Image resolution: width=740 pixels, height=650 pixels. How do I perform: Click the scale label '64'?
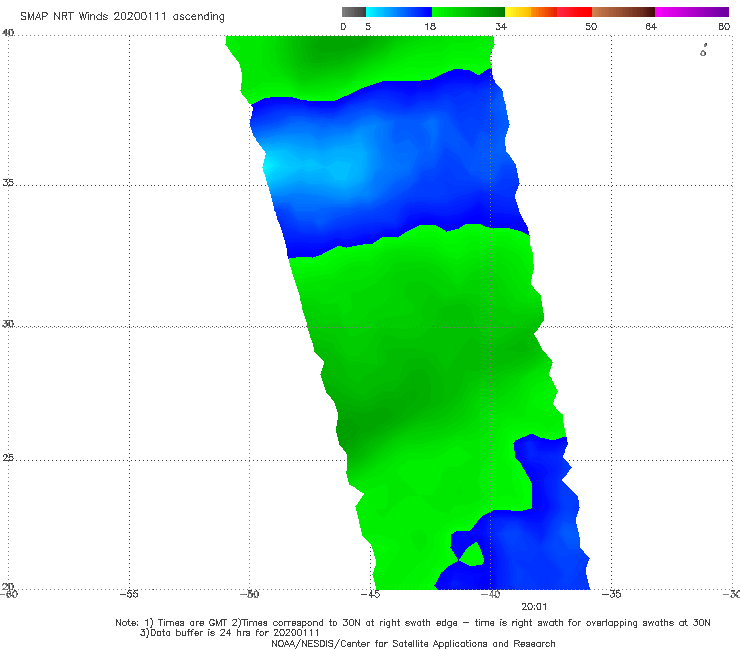click(x=651, y=26)
